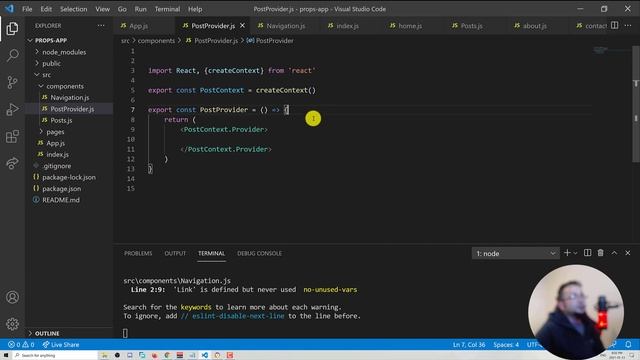Switch to the PROBLEMS panel tab
This screenshot has height=360, width=640.
(138, 253)
